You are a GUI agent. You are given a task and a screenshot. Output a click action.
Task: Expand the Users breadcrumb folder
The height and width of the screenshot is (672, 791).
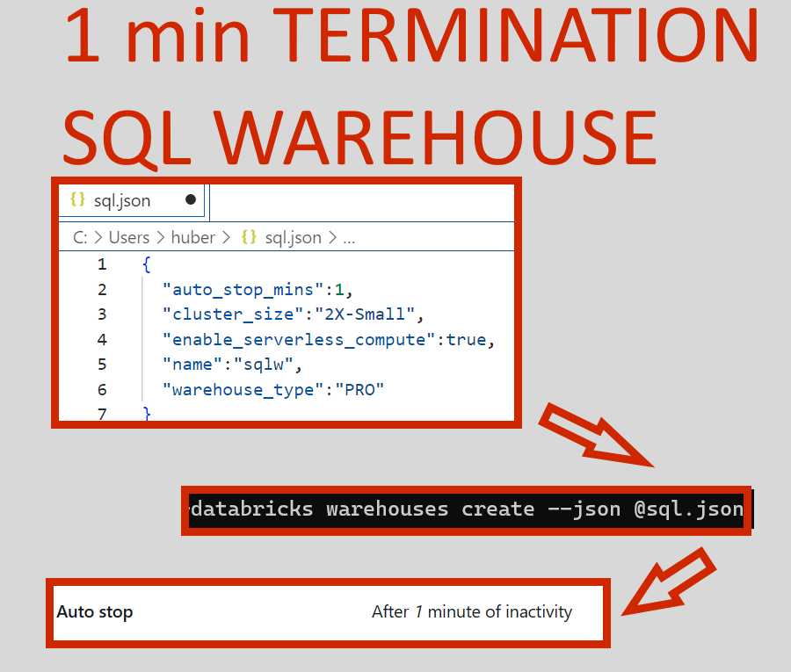[x=129, y=237]
